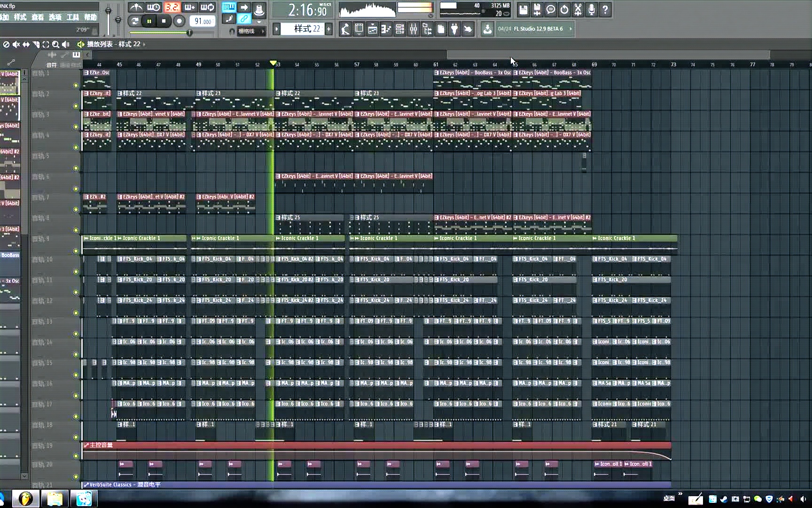Open the 样式 menu
The height and width of the screenshot is (508, 812).
coord(20,17)
